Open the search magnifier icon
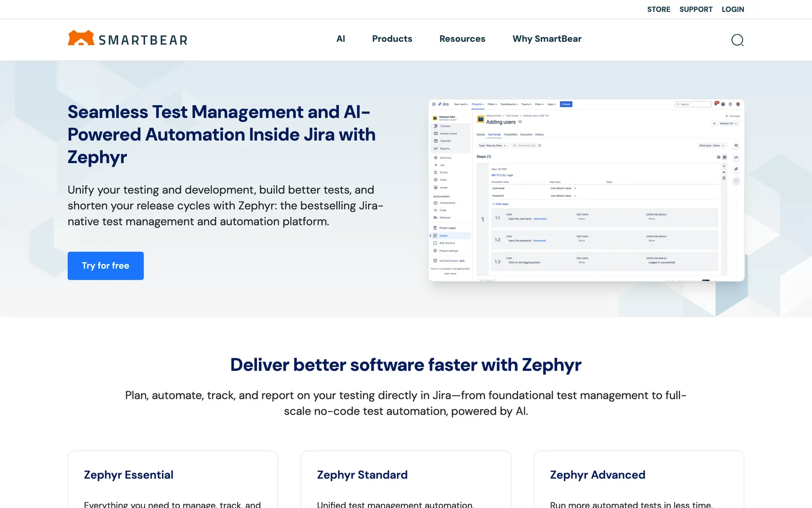The width and height of the screenshot is (812, 508). click(737, 40)
